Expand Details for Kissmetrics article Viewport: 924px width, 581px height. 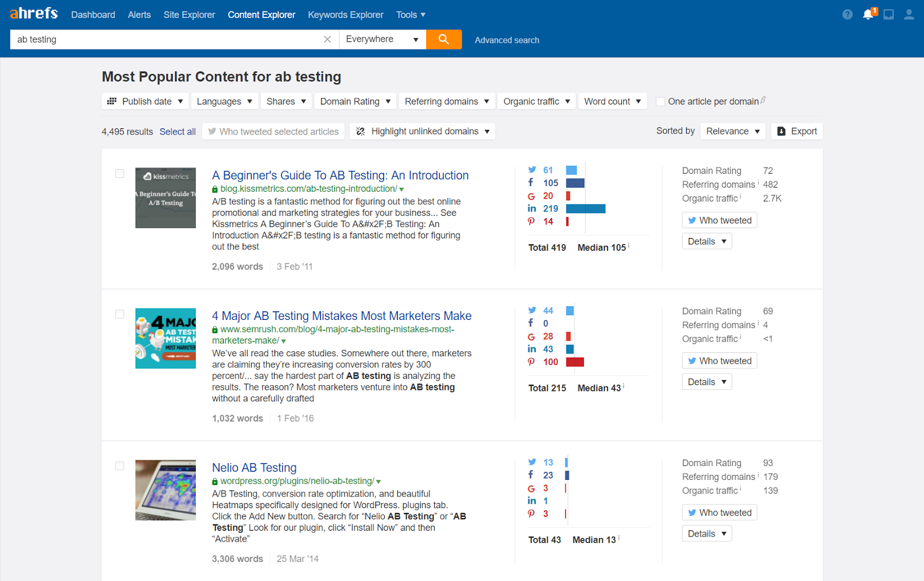pos(707,241)
